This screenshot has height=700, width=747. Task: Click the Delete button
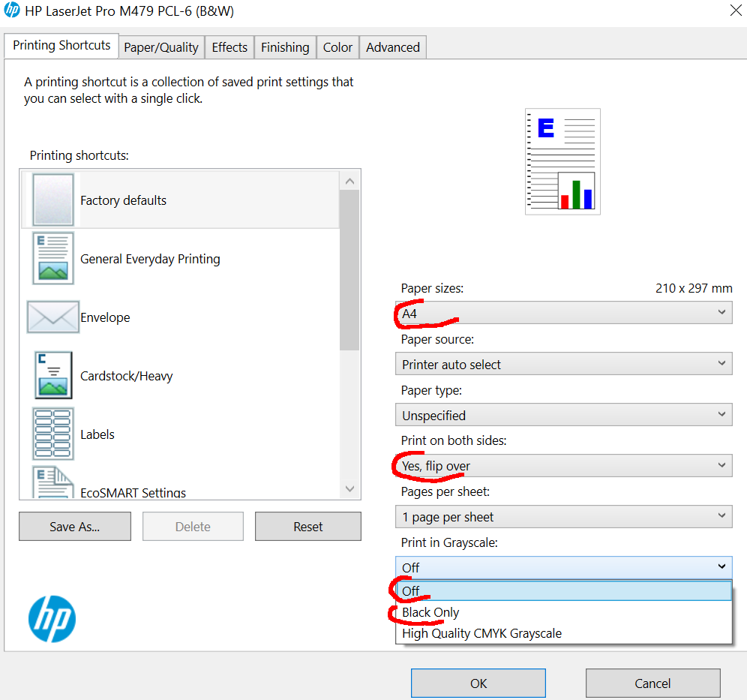coord(193,527)
